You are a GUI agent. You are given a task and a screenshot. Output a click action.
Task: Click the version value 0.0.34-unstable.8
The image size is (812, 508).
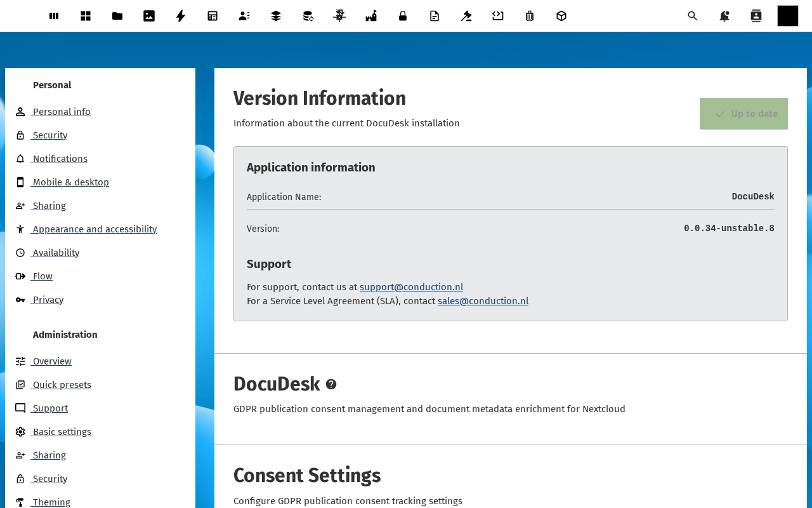[x=729, y=229]
